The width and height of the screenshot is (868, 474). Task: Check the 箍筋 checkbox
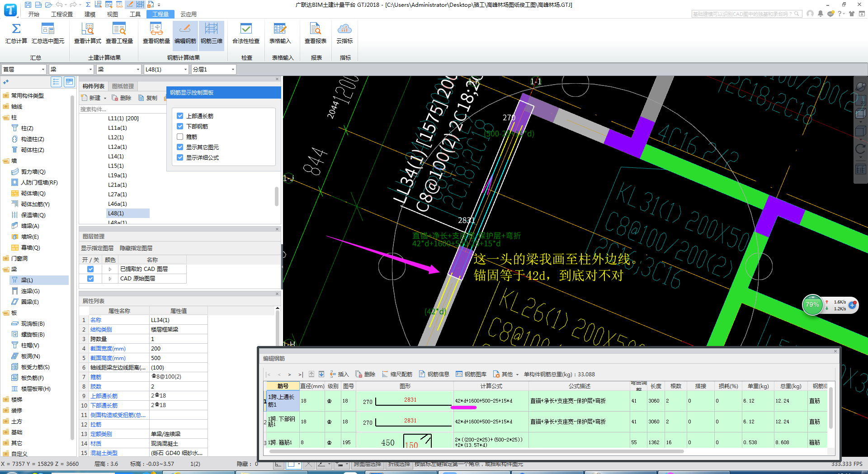tap(180, 137)
